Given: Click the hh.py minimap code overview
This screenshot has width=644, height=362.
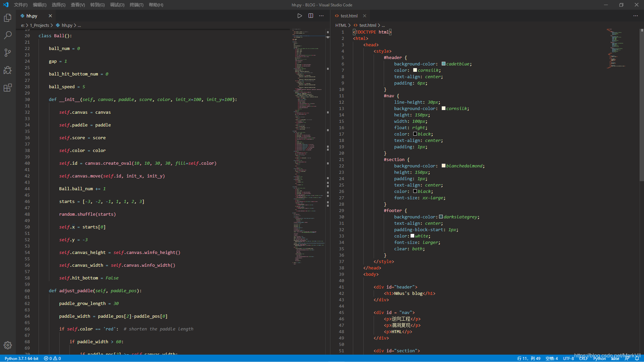Looking at the screenshot, I should click(x=309, y=147).
